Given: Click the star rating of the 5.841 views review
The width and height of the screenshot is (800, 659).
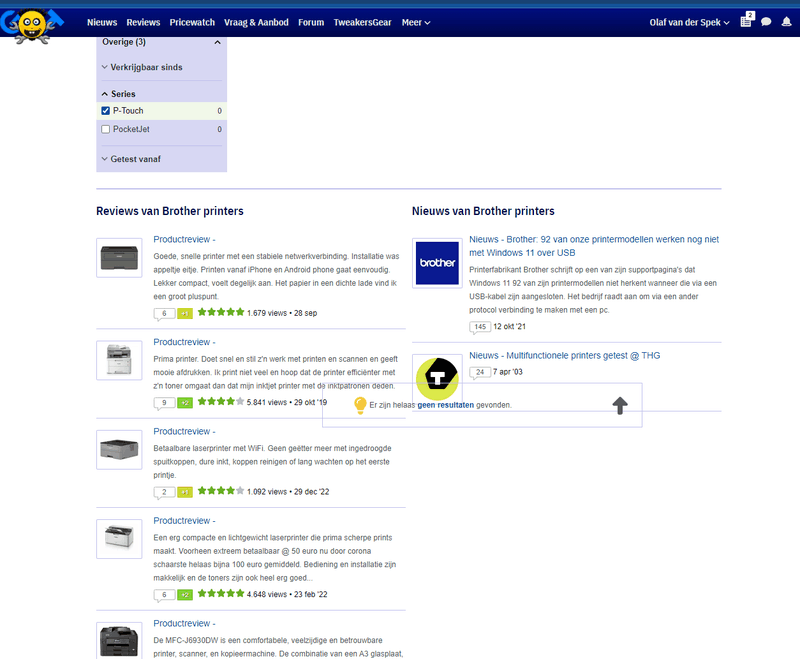Looking at the screenshot, I should coord(221,401).
